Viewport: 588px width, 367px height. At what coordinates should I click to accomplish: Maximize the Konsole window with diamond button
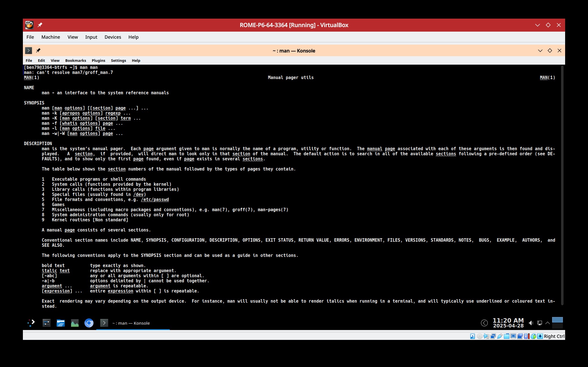[x=550, y=51]
